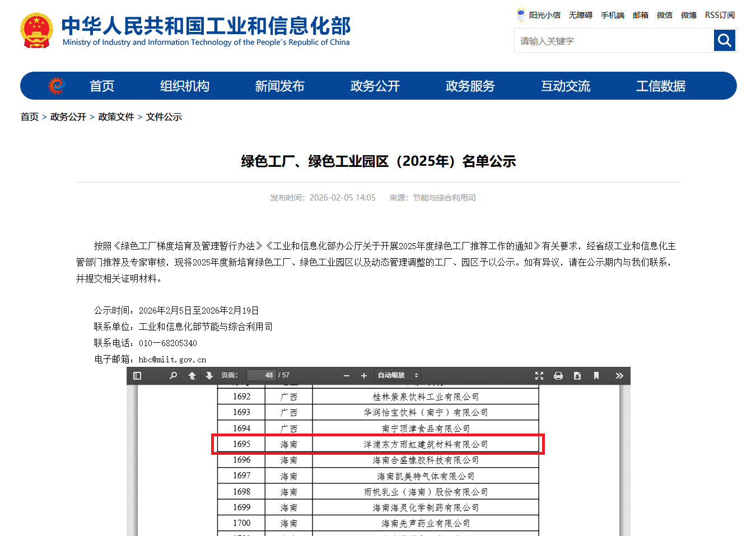Expand more tools with the double chevron
This screenshot has height=536, width=756.
point(619,375)
